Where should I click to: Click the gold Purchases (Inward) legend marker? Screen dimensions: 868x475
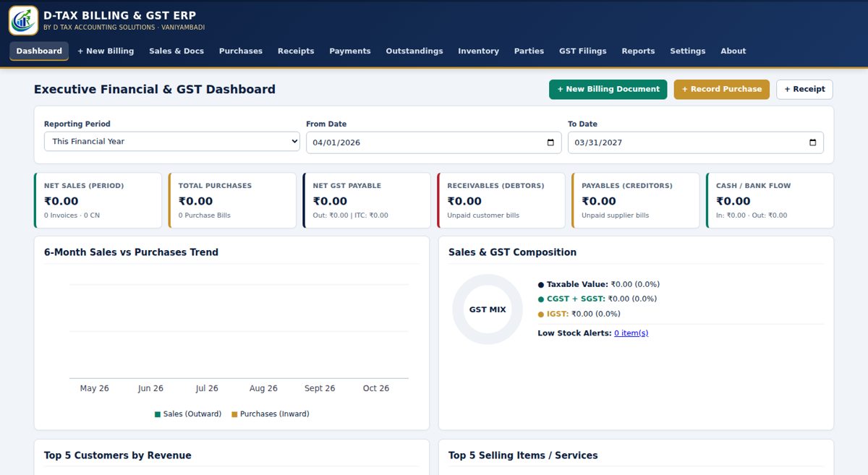point(234,414)
